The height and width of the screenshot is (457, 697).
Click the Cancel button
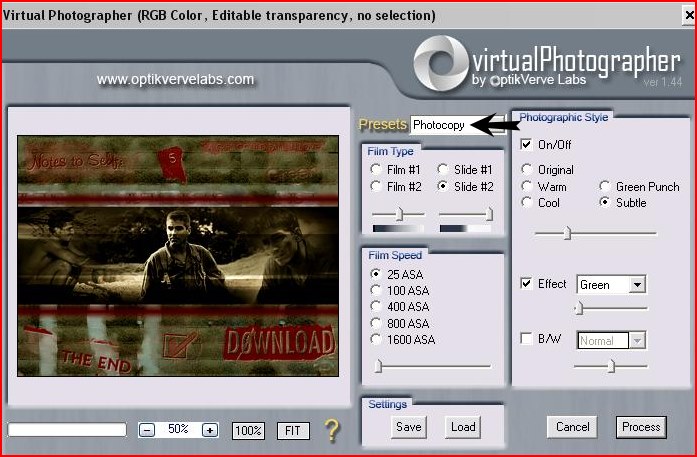(572, 427)
